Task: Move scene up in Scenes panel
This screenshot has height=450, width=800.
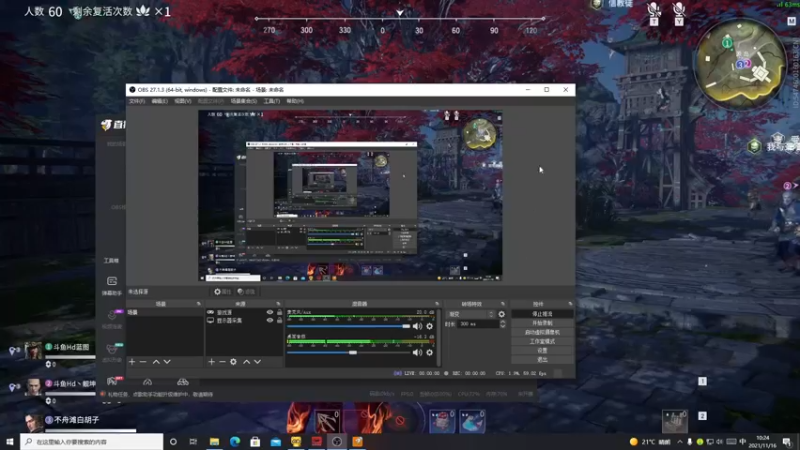Action: (x=156, y=362)
